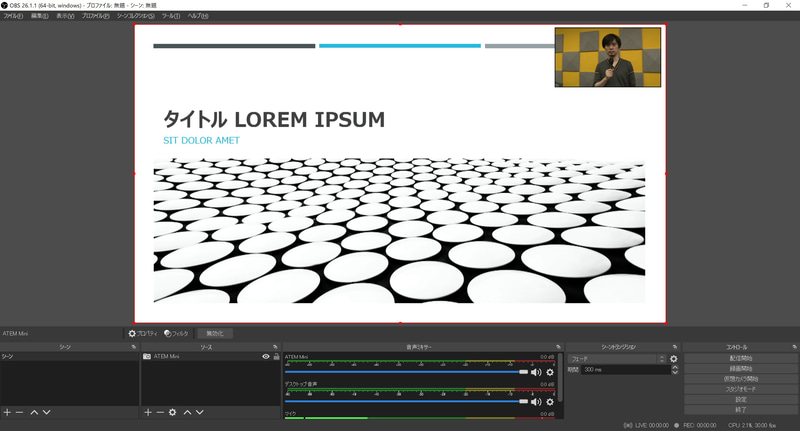Remove the selected source with minus icon

click(160, 412)
